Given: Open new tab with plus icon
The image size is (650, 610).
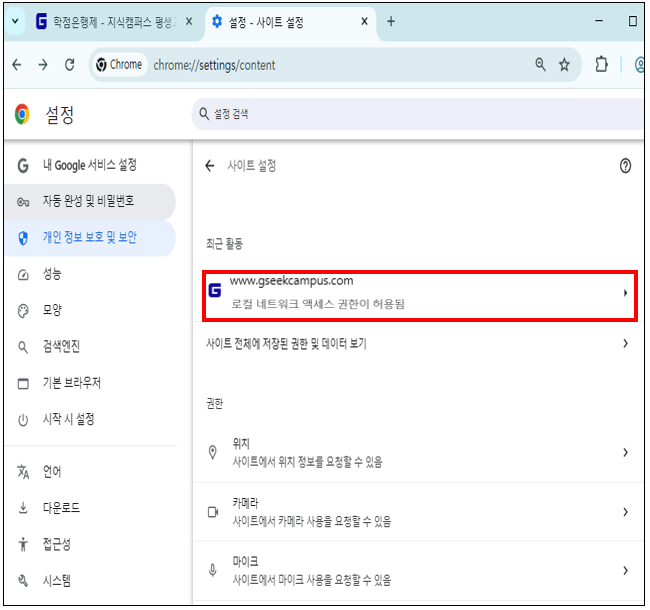Looking at the screenshot, I should click(391, 21).
